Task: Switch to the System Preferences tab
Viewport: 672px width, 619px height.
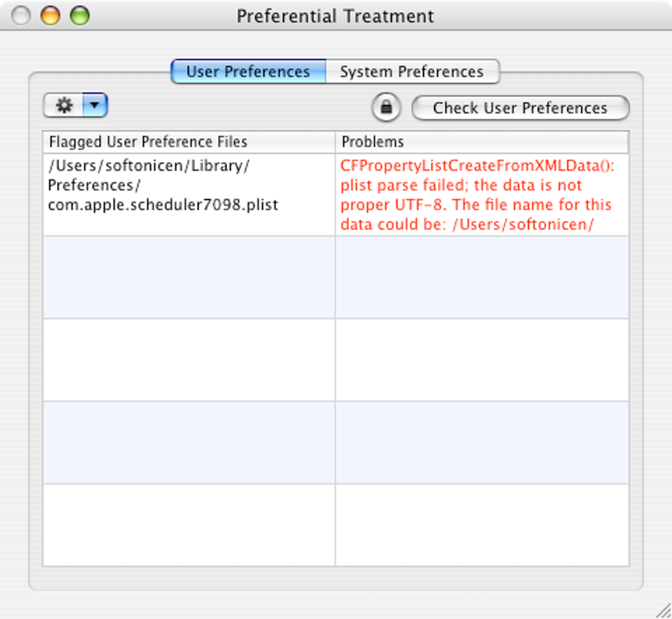Action: coord(412,72)
